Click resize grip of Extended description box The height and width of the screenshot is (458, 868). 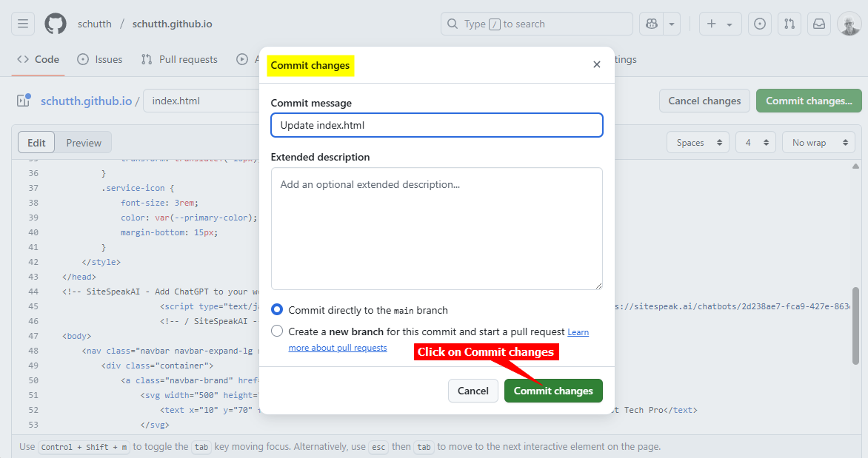click(598, 286)
